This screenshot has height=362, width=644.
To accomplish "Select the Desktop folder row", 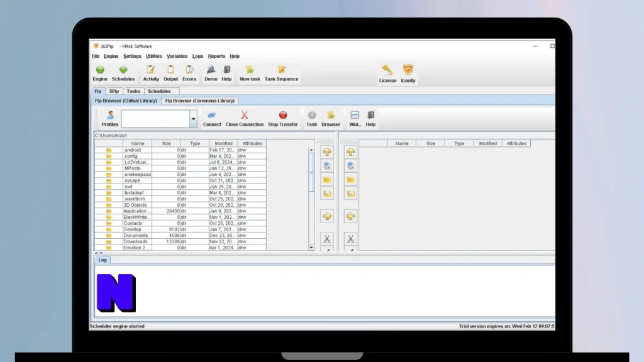I will click(180, 229).
